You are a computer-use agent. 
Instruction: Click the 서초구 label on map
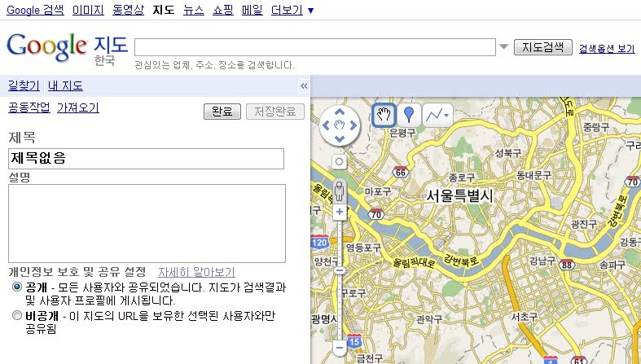525,316
